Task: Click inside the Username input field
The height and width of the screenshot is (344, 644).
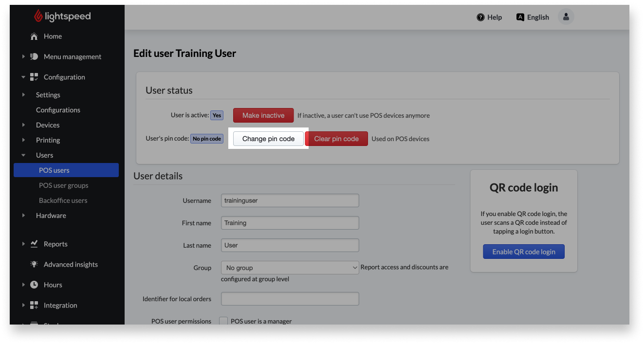Action: pyautogui.click(x=290, y=200)
